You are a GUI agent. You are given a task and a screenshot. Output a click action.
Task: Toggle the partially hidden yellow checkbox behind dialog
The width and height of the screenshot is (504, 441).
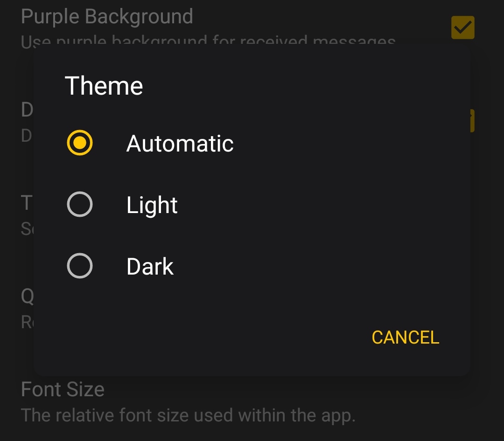coord(472,121)
